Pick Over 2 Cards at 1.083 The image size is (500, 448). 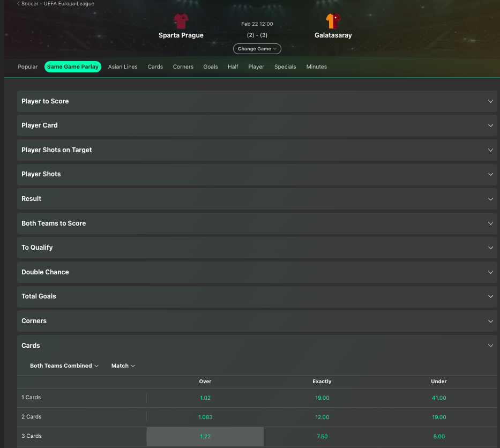pos(205,417)
